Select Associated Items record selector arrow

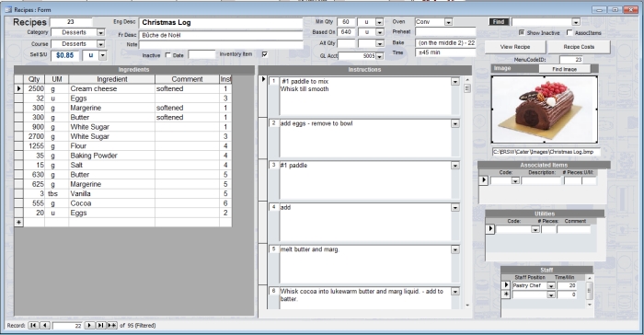click(x=484, y=180)
